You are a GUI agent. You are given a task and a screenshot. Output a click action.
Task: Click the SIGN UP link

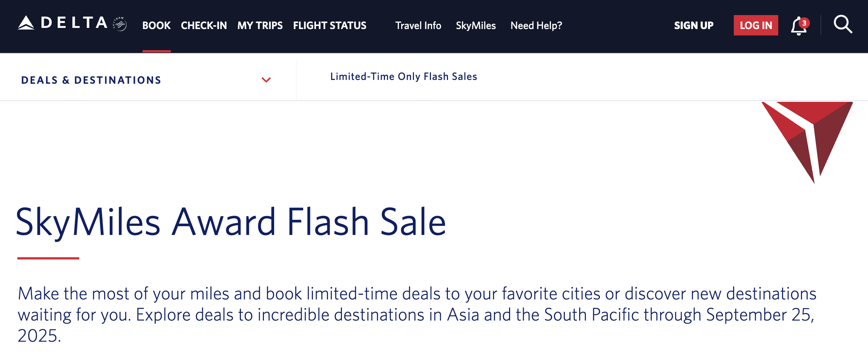coord(694,26)
